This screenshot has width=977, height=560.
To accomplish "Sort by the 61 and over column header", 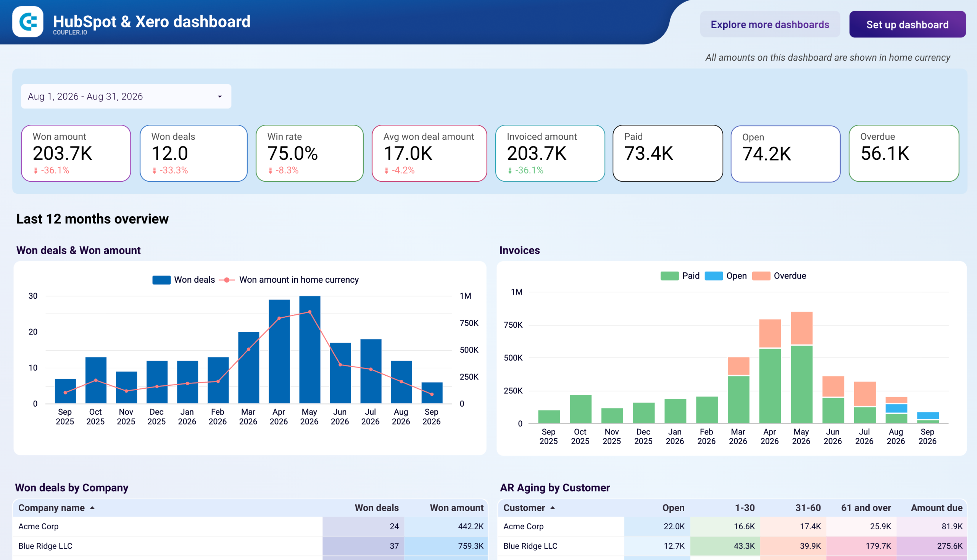I will tap(866, 508).
